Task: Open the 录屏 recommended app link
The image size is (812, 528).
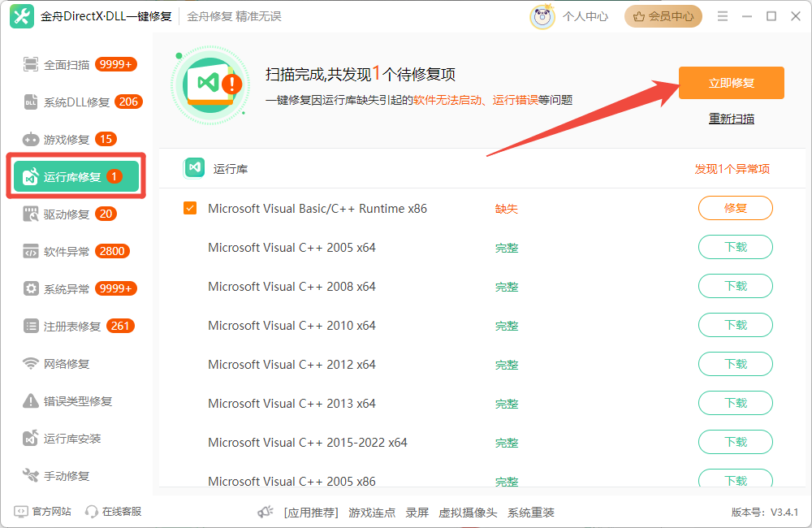Action: click(x=417, y=513)
